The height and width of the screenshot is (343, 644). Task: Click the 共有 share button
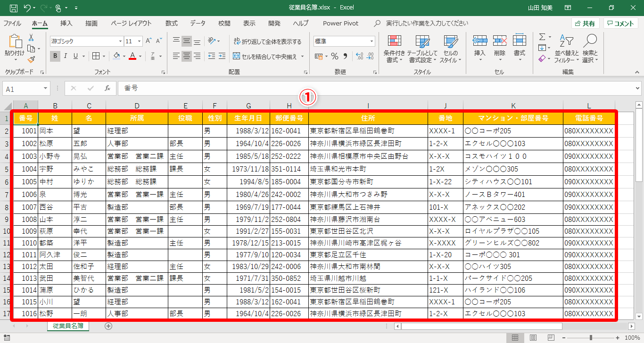click(586, 24)
